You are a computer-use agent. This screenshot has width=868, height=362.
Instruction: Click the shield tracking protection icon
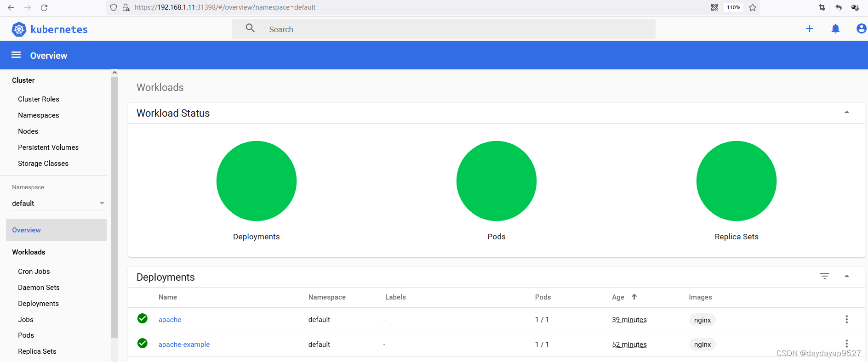pyautogui.click(x=114, y=7)
